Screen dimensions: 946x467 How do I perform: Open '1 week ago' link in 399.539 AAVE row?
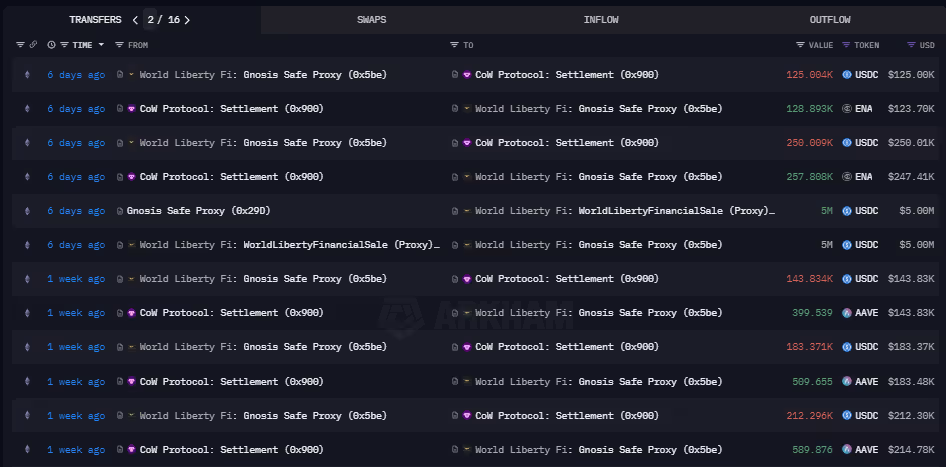tap(76, 313)
